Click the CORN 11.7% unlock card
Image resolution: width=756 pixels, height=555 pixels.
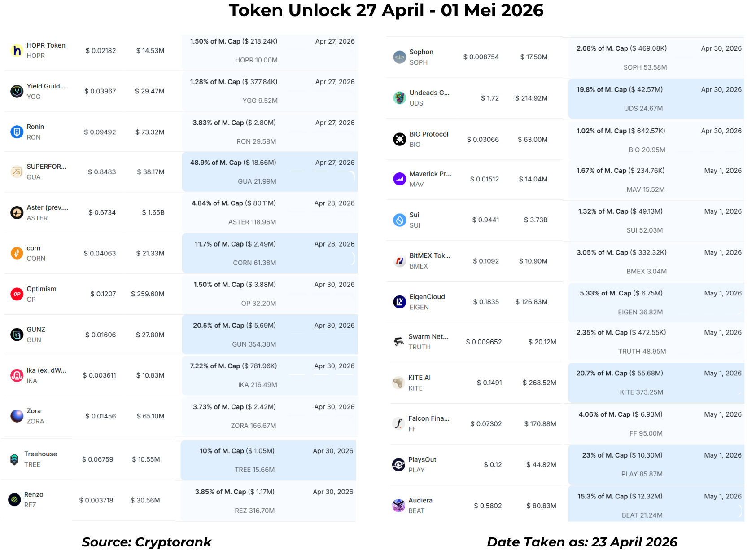click(269, 253)
